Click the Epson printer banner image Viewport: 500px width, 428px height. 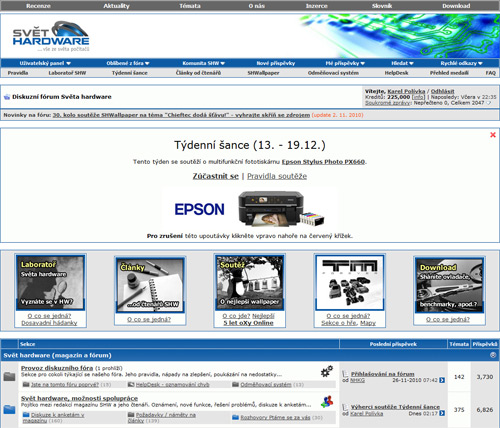point(250,209)
